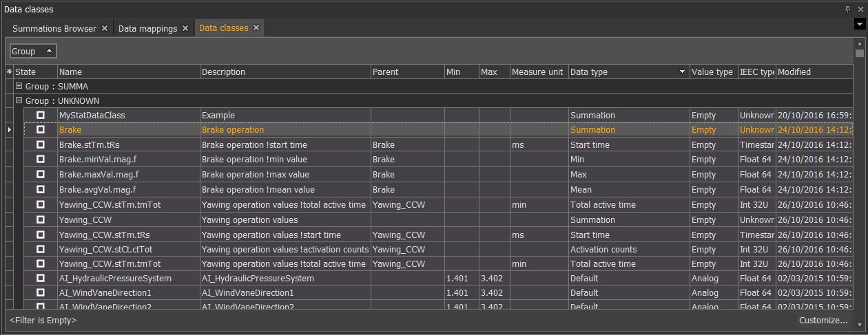Close the Data mappings tab
This screenshot has height=335, width=868.
point(185,28)
